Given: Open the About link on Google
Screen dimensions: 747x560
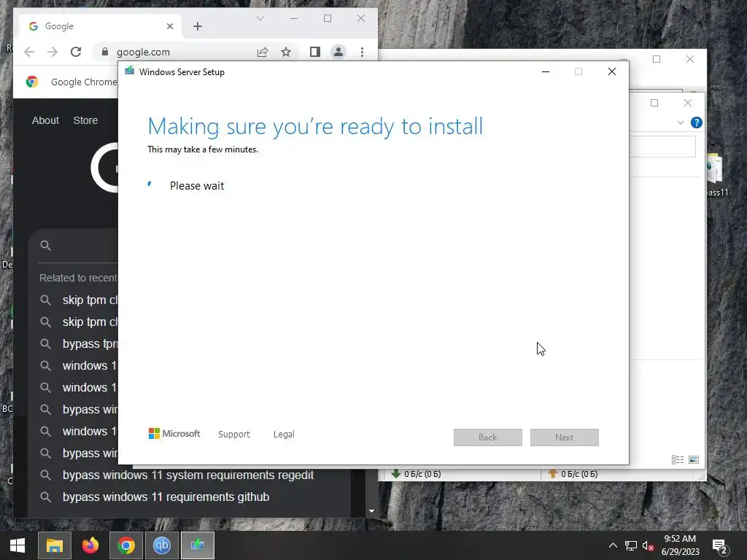Looking at the screenshot, I should click(45, 120).
